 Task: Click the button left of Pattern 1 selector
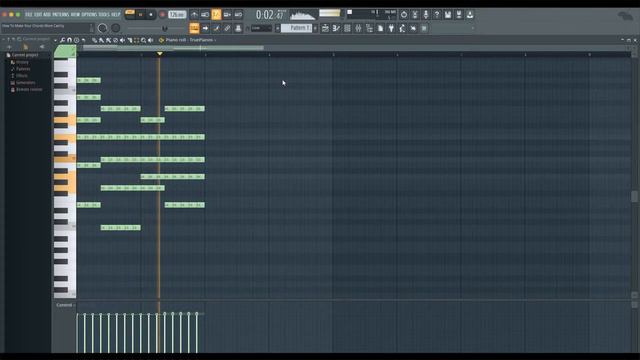click(x=277, y=28)
